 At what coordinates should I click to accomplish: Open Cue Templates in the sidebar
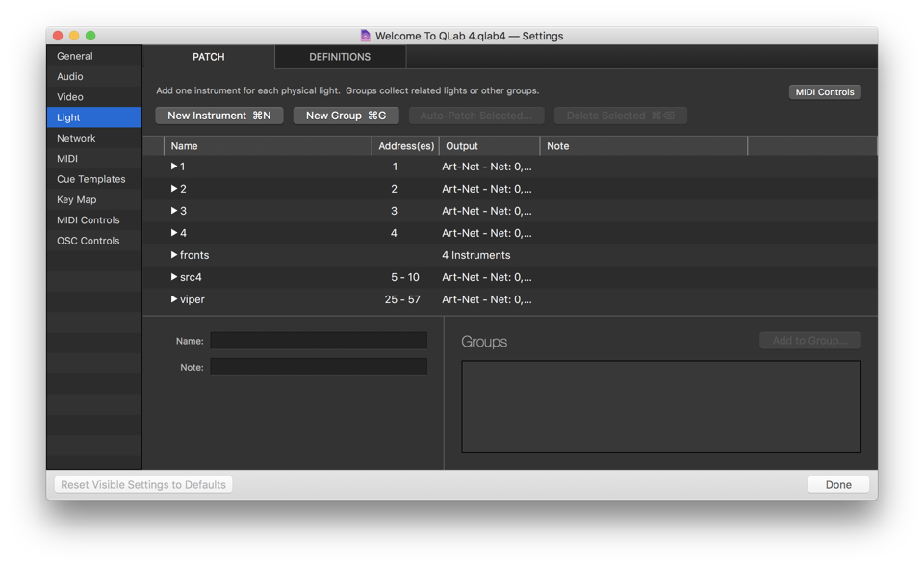coord(90,179)
